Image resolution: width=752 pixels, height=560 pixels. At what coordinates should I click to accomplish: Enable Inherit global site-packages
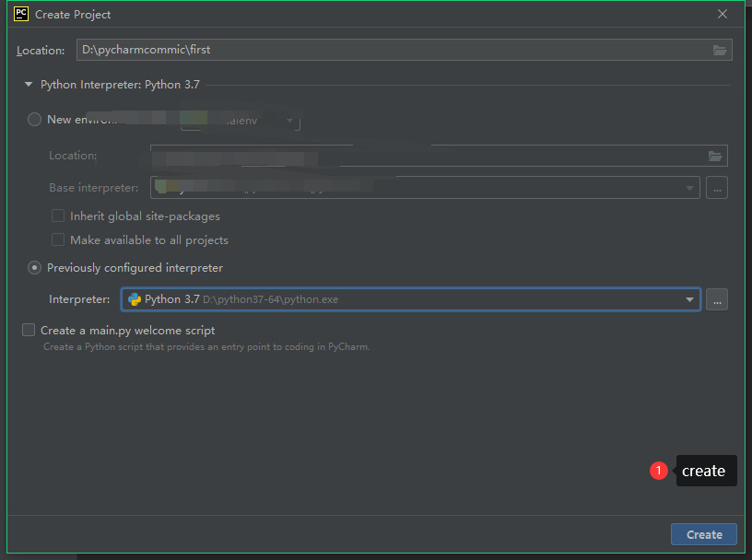tap(58, 216)
